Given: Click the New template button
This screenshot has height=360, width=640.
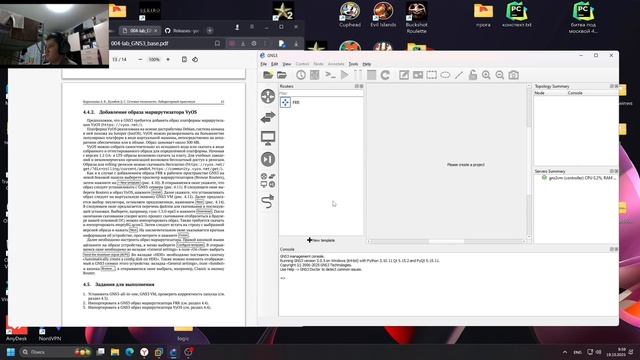Looking at the screenshot, I should 321,240.
